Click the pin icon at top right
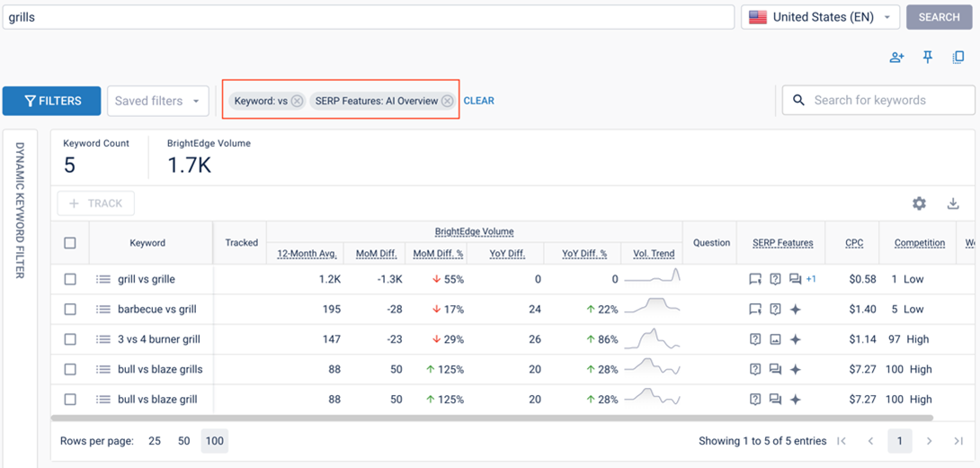Viewport: 980px width, 468px height. pos(928,58)
